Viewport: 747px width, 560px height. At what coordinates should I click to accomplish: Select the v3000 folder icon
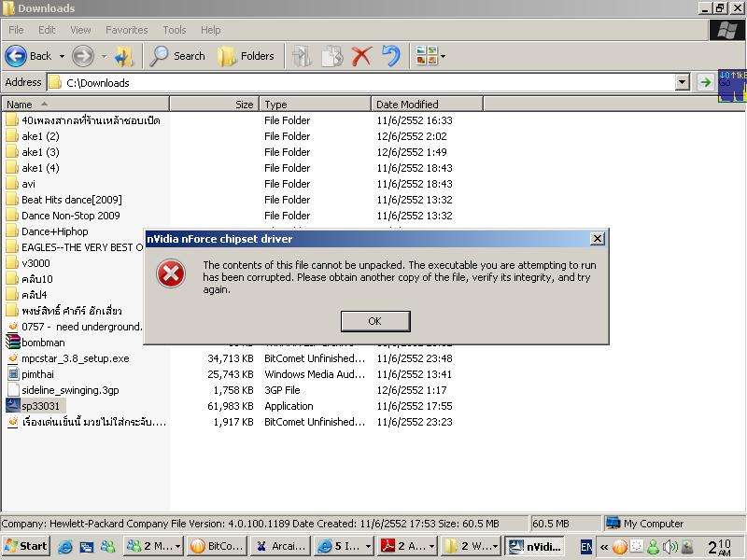coord(13,262)
